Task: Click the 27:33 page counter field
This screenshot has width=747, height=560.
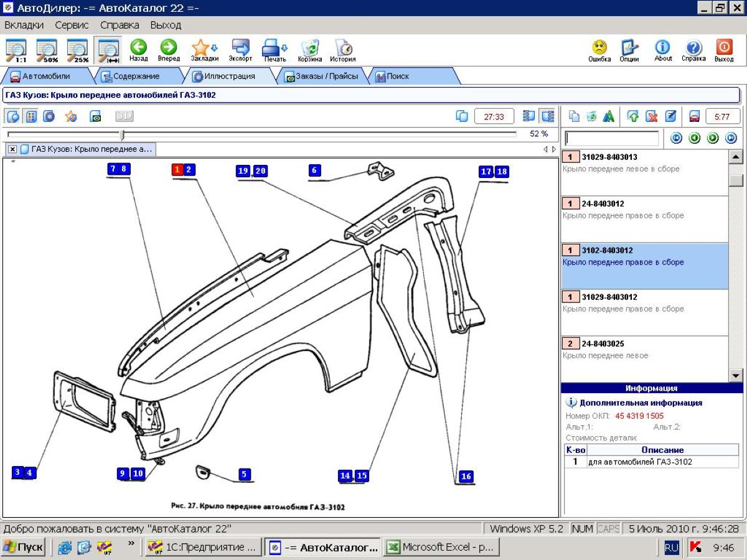Action: pyautogui.click(x=494, y=116)
